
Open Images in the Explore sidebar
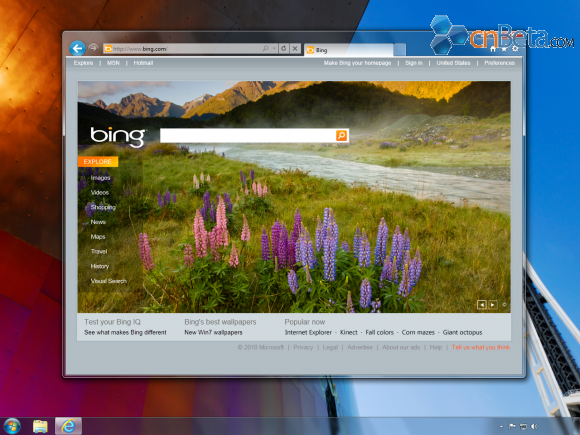100,178
